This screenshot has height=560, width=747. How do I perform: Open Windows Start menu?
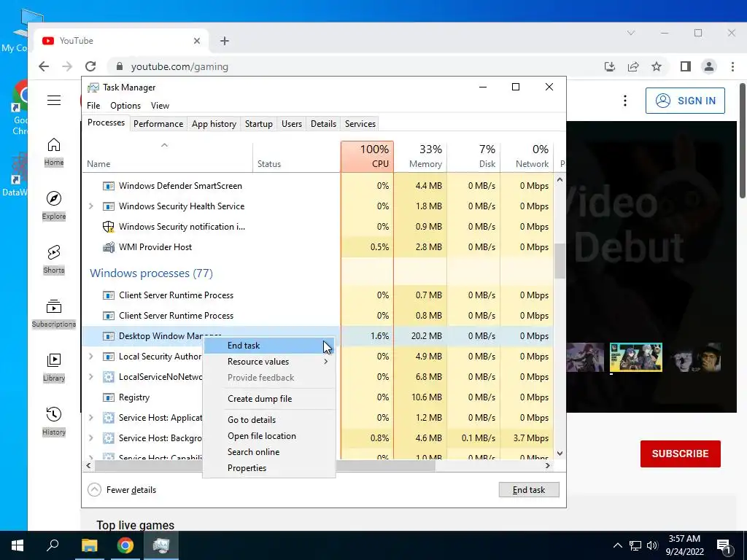(x=18, y=545)
